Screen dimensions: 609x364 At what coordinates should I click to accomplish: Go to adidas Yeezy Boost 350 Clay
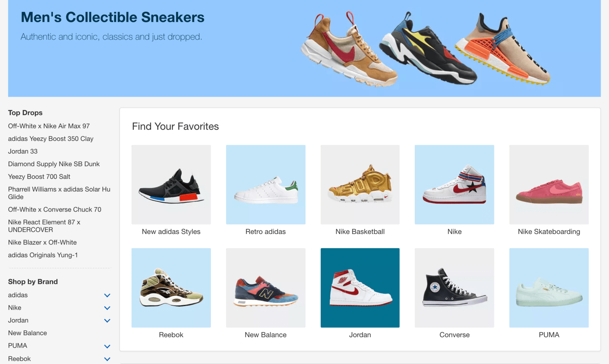[x=51, y=139]
